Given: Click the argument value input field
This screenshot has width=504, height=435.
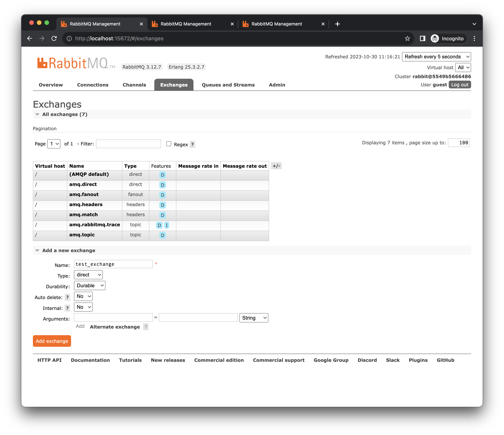Looking at the screenshot, I should coord(198,318).
